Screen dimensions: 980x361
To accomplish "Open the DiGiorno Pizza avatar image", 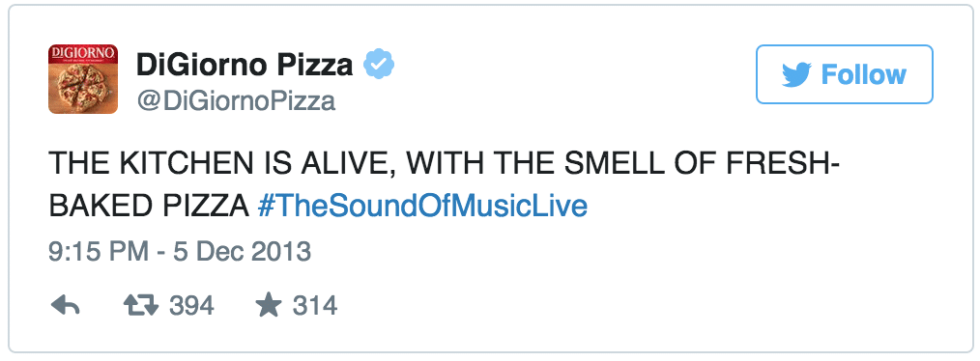I will coord(83,79).
